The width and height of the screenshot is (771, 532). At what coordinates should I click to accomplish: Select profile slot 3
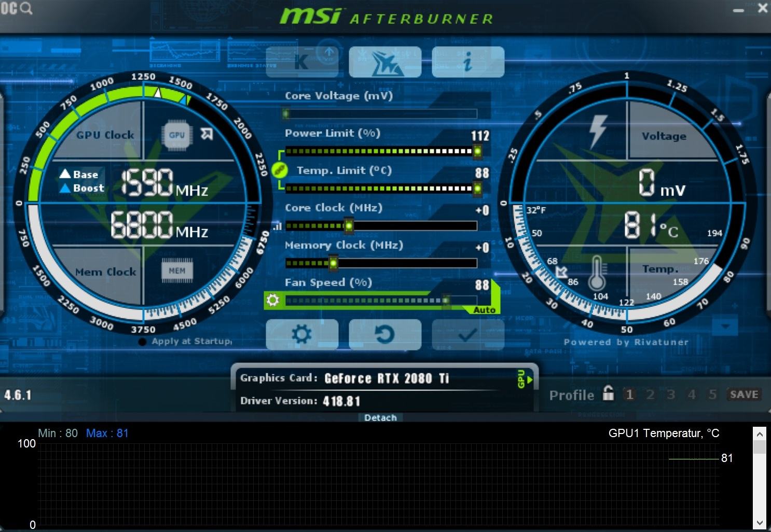coord(671,395)
